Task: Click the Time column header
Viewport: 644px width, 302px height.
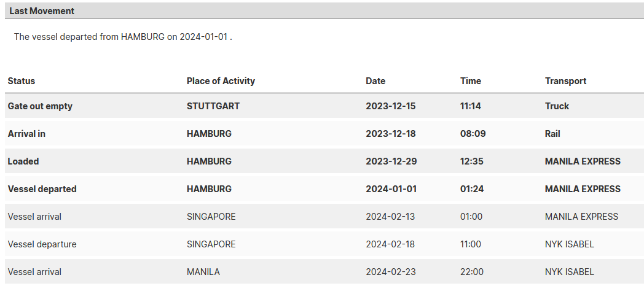Action: pos(470,81)
